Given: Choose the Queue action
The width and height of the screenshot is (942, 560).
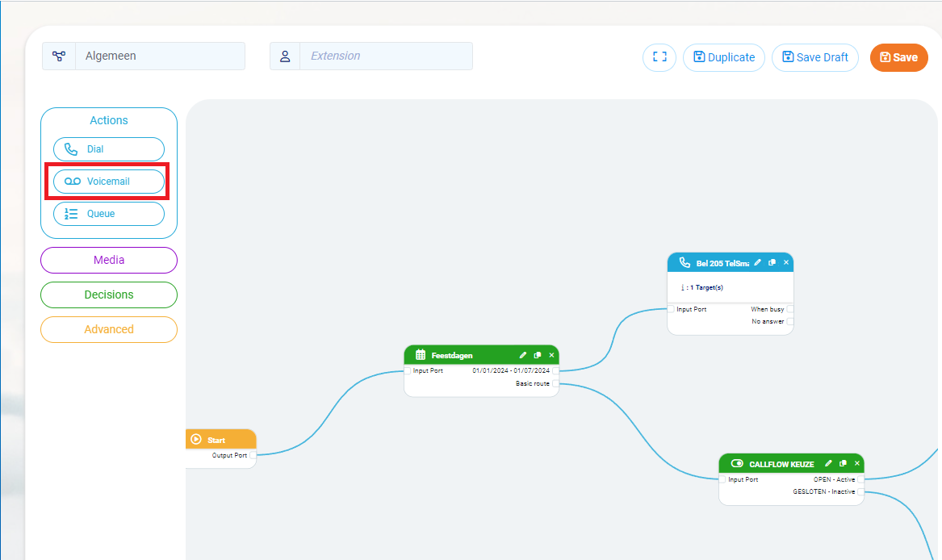Looking at the screenshot, I should point(109,214).
